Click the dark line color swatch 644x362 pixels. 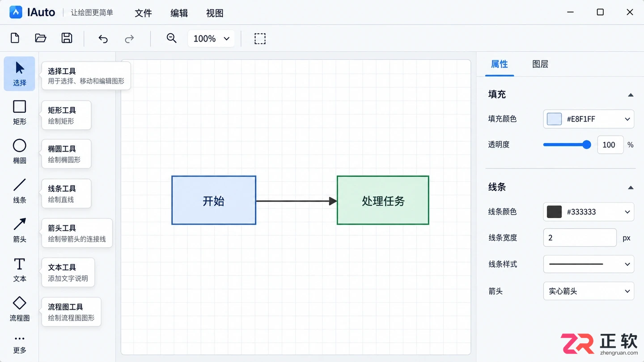554,212
